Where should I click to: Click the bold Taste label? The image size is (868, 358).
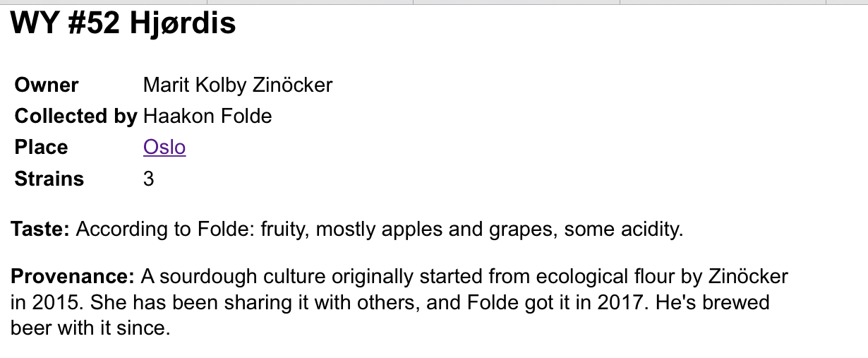tap(40, 229)
